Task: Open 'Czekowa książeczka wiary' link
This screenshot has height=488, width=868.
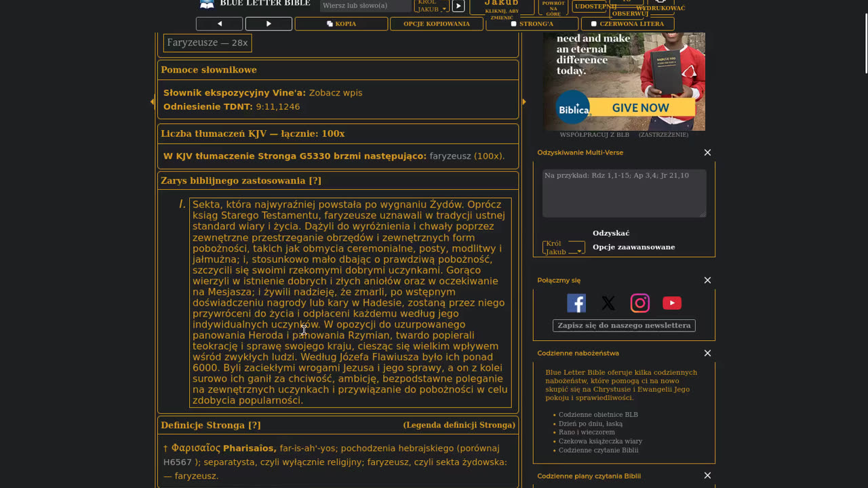Action: [x=601, y=441]
